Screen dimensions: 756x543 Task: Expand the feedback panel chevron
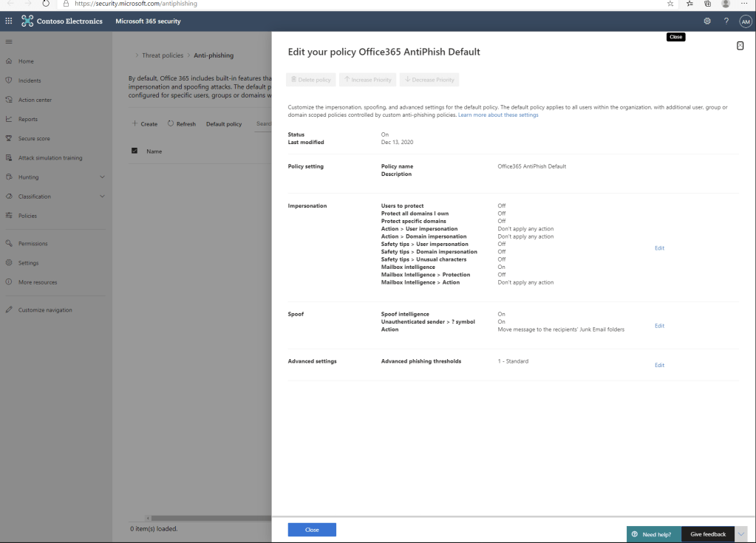click(741, 534)
